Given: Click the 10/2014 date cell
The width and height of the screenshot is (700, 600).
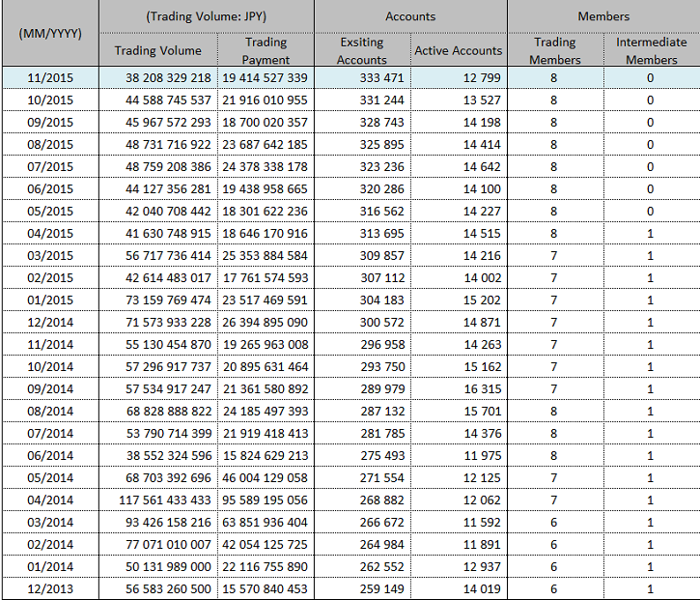Looking at the screenshot, I should (x=50, y=367).
